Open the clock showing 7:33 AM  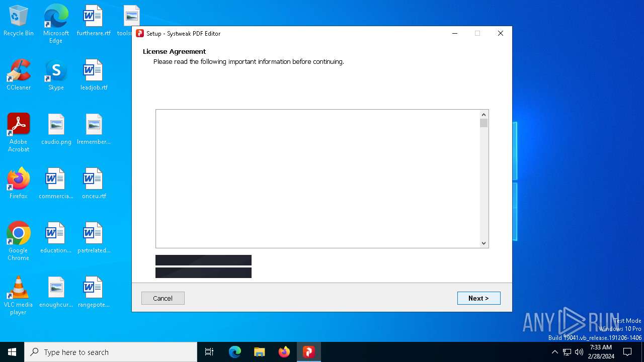(x=601, y=352)
